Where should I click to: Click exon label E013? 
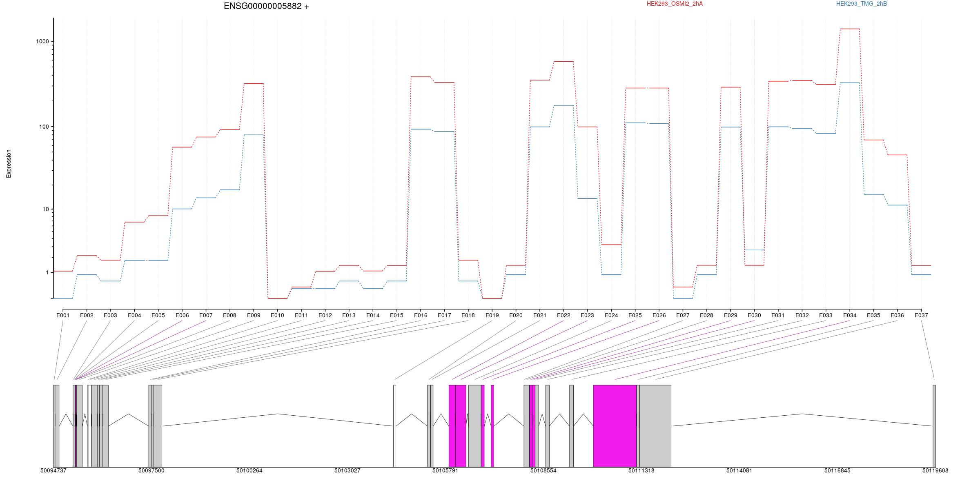[x=349, y=315]
